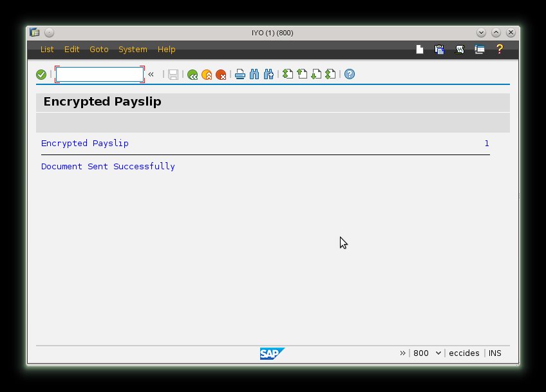Toggle INS insert mode in status bar
This screenshot has width=546, height=392.
pos(494,353)
